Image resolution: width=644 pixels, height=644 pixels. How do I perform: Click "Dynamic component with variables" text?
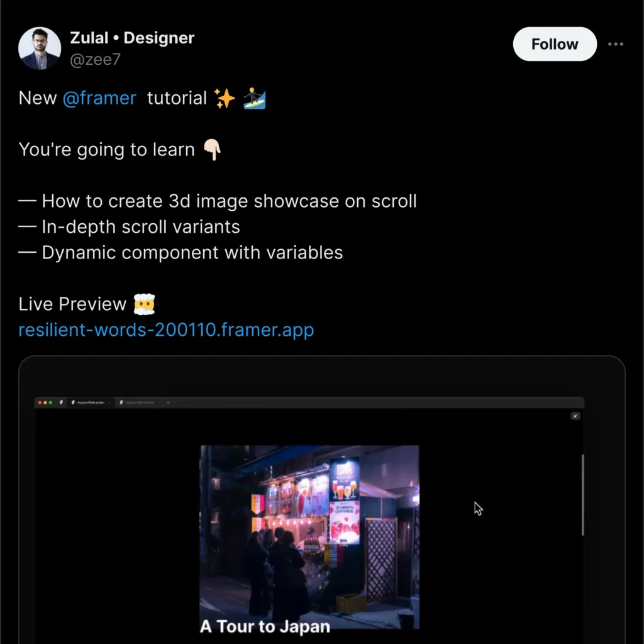192,253
